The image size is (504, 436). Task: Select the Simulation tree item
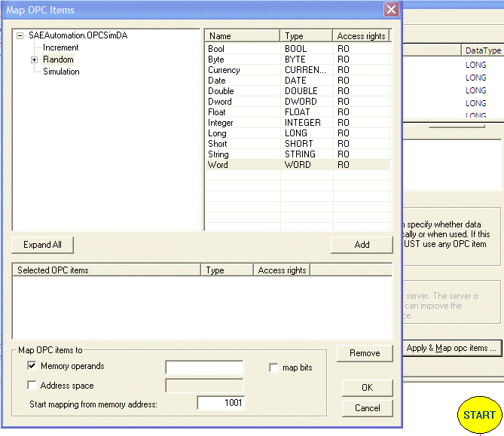pos(60,72)
